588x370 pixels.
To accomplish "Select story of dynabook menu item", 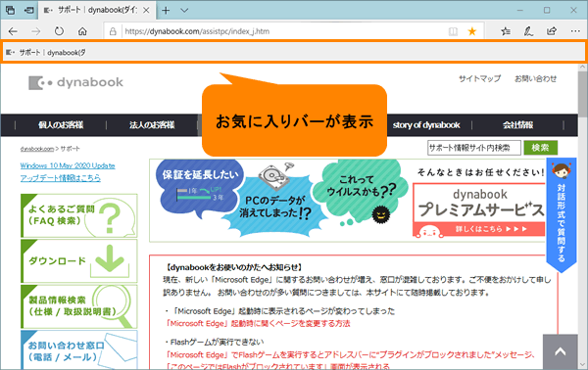I will pyautogui.click(x=426, y=125).
